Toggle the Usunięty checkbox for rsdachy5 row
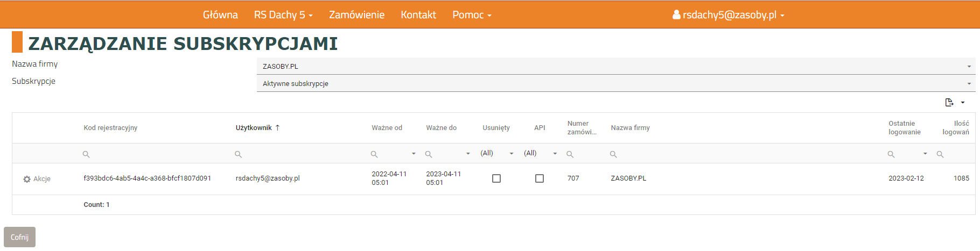The height and width of the screenshot is (251, 980). click(496, 178)
